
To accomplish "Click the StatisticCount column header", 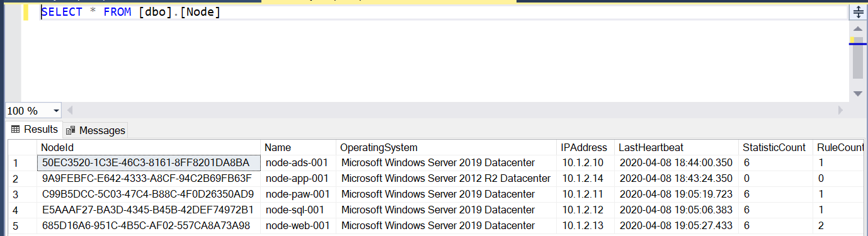I will click(x=775, y=147).
